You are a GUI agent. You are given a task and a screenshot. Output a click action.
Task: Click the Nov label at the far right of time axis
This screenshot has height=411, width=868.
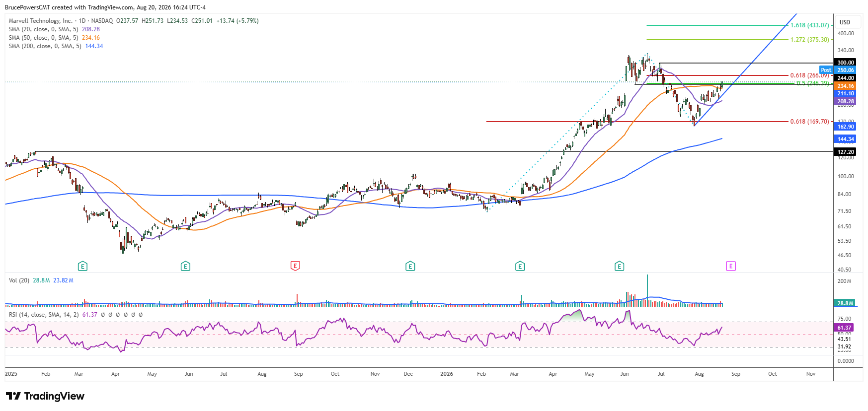pyautogui.click(x=811, y=374)
